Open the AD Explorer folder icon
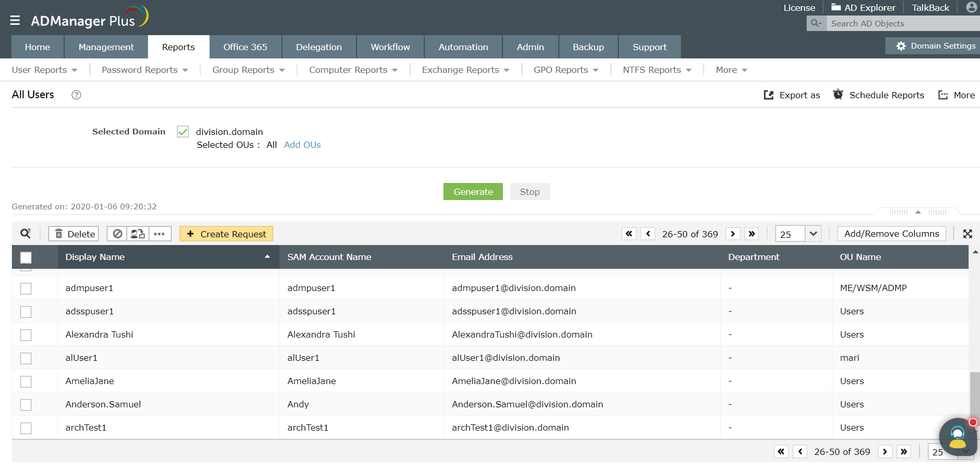This screenshot has width=980, height=473. (836, 7)
